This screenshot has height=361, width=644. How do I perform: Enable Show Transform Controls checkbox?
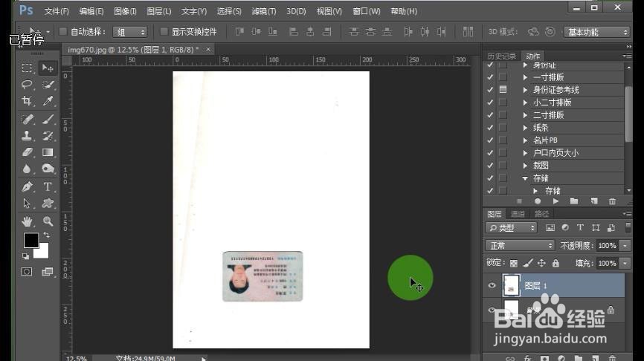click(x=164, y=31)
